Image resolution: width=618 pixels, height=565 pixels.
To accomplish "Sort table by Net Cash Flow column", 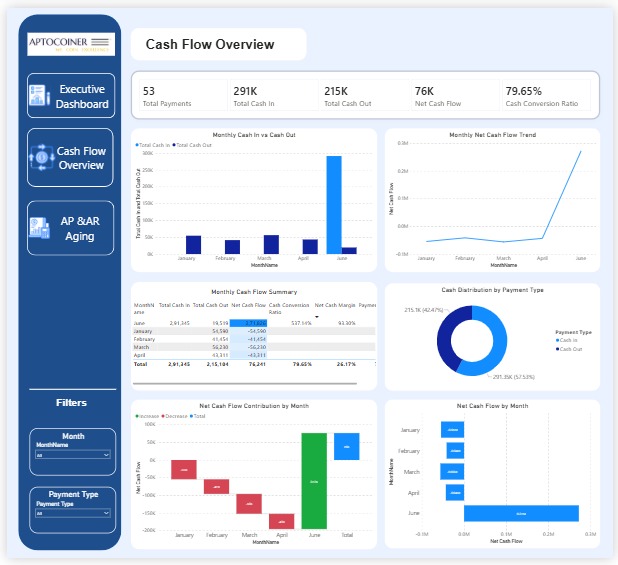I will (248, 305).
